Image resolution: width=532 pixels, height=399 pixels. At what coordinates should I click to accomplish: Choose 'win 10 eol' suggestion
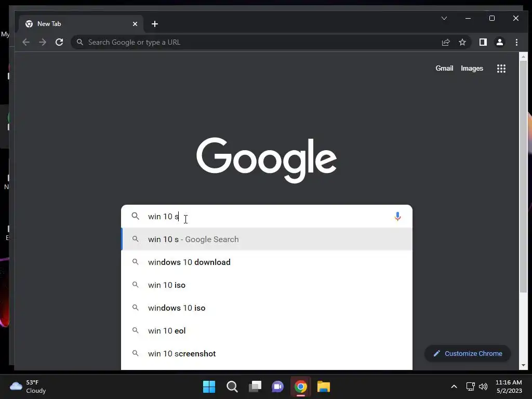pyautogui.click(x=267, y=331)
